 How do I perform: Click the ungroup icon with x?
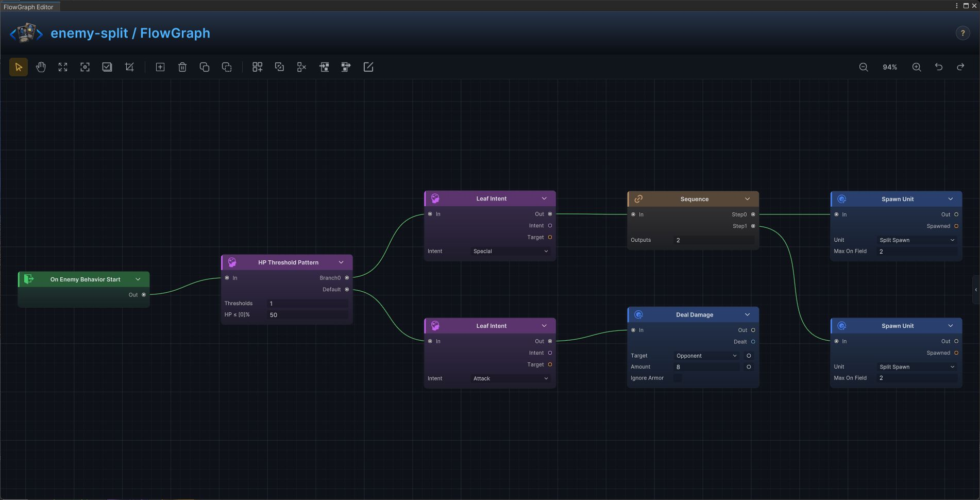(302, 67)
